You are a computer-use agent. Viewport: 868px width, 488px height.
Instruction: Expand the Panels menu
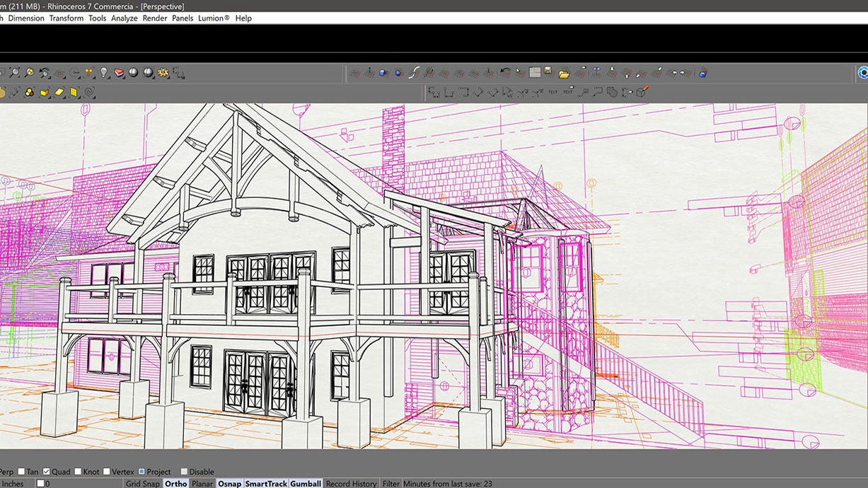point(183,18)
